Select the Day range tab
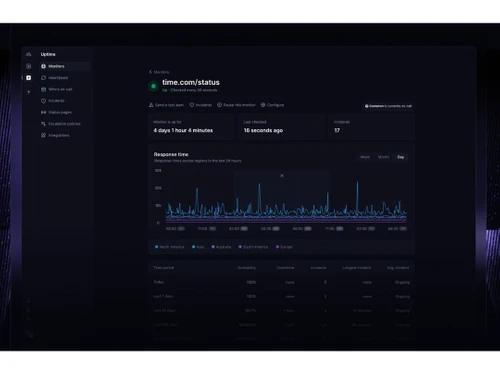The image size is (500, 375). (x=401, y=157)
